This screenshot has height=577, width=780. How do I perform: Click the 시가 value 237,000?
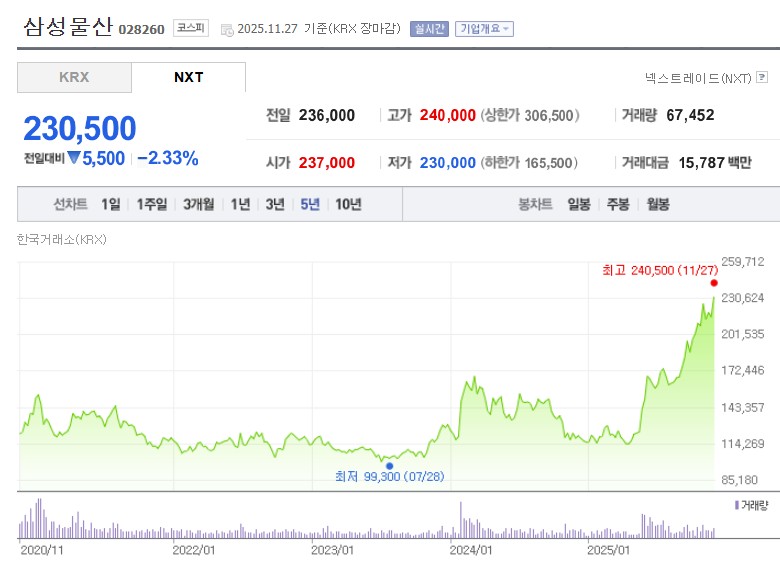327,163
